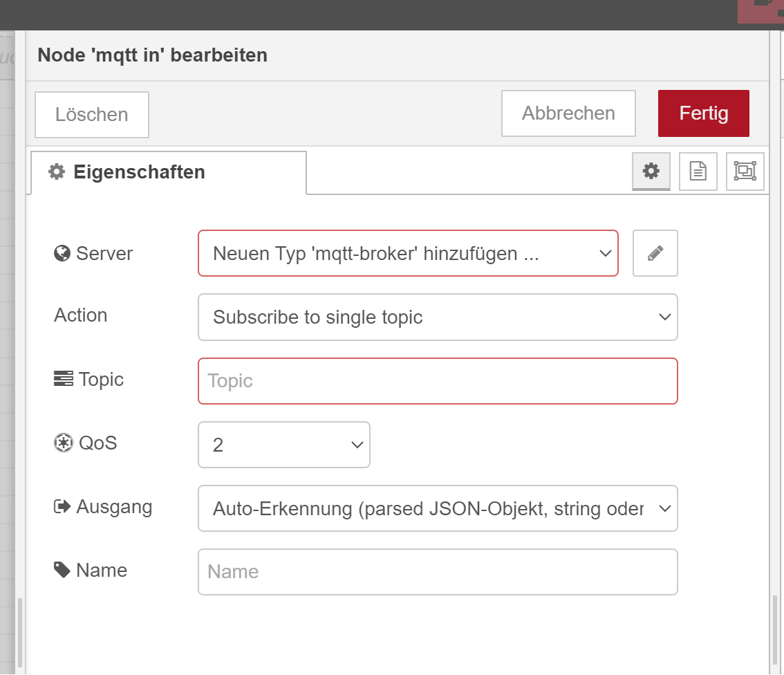Focus the Topic input field
Image resolution: width=784 pixels, height=675 pixels.
(x=438, y=381)
